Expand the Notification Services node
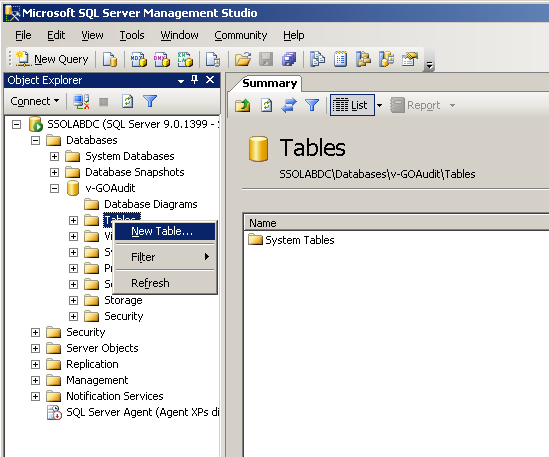Image resolution: width=549 pixels, height=457 pixels. [35, 396]
